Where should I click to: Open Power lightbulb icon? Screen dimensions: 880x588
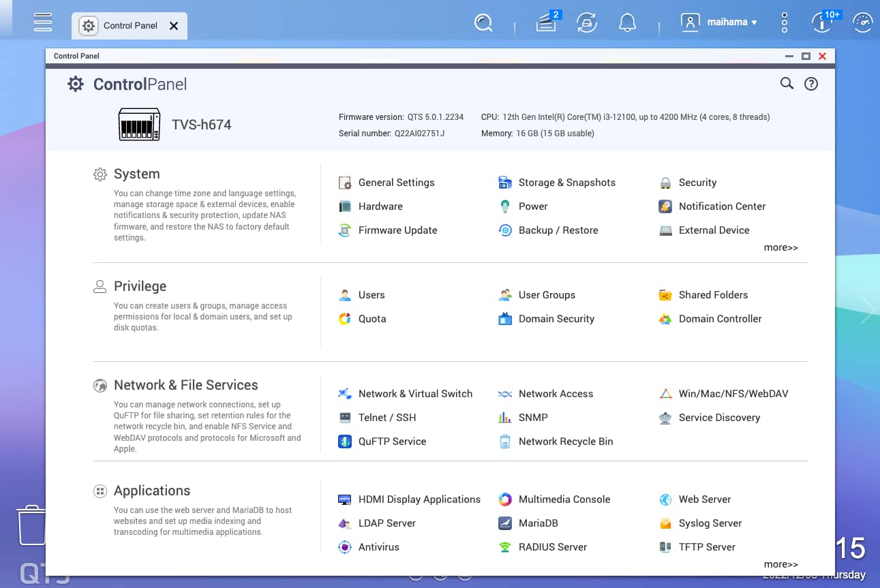click(505, 206)
